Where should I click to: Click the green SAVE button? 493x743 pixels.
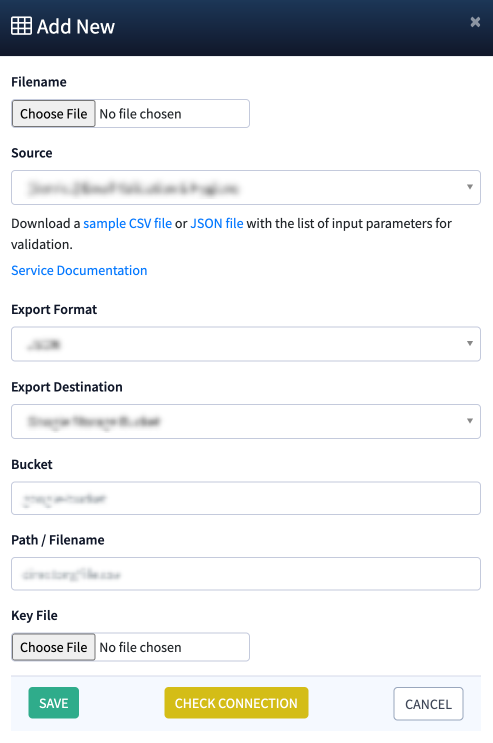click(x=54, y=703)
